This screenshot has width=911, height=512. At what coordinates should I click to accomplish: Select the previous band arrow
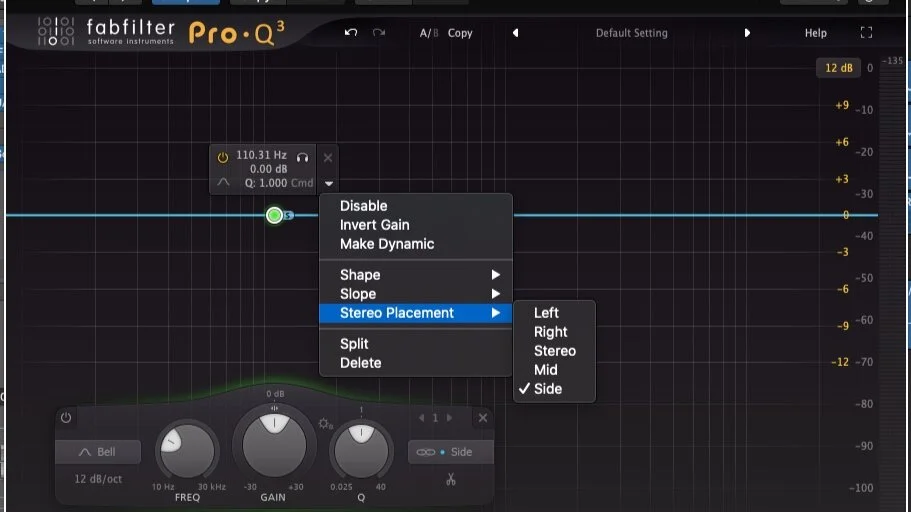click(421, 418)
